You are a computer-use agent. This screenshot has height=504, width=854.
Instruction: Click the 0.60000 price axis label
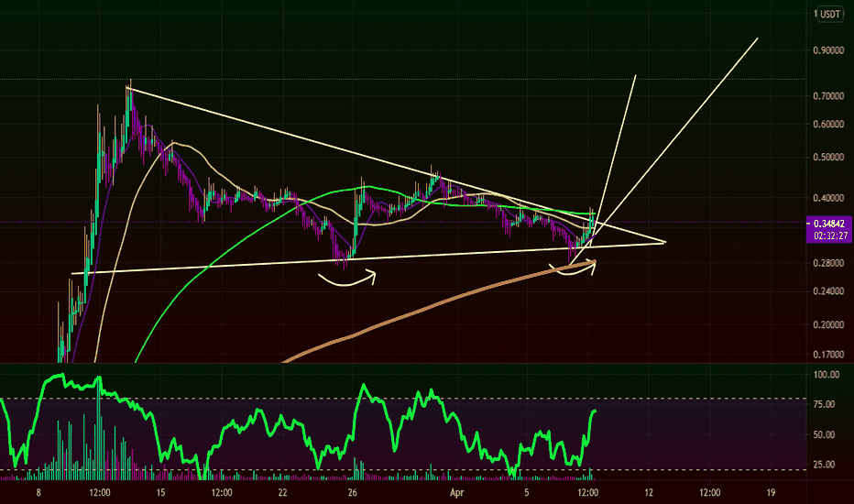(828, 125)
